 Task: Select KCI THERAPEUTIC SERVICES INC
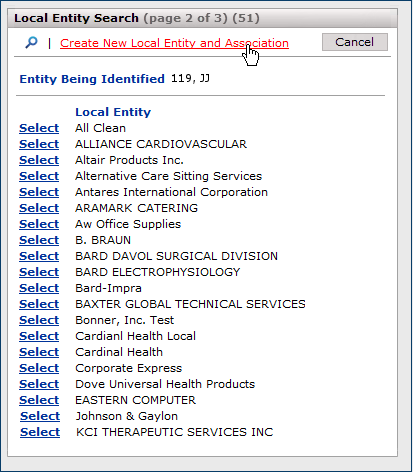tap(40, 432)
